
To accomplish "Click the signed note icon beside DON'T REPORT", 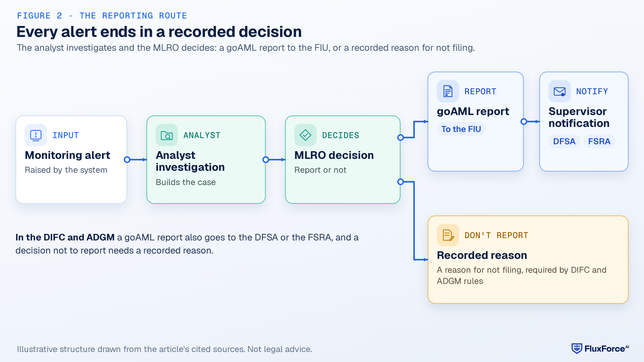I will tap(448, 235).
